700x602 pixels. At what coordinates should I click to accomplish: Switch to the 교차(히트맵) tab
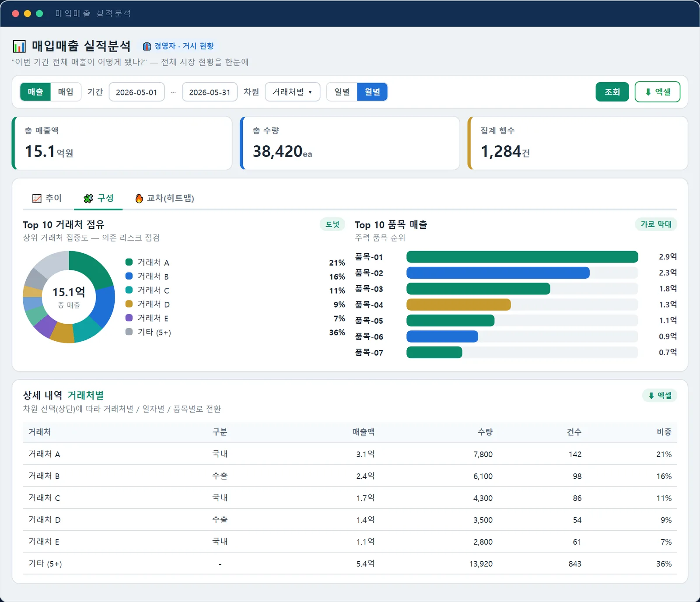point(164,199)
